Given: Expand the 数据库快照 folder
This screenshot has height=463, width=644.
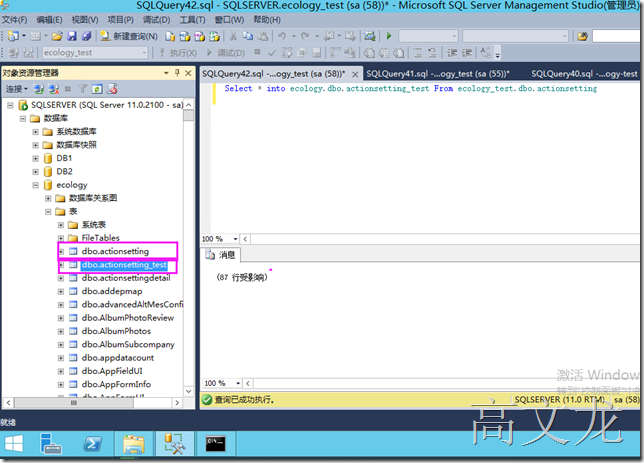Looking at the screenshot, I should point(36,145).
